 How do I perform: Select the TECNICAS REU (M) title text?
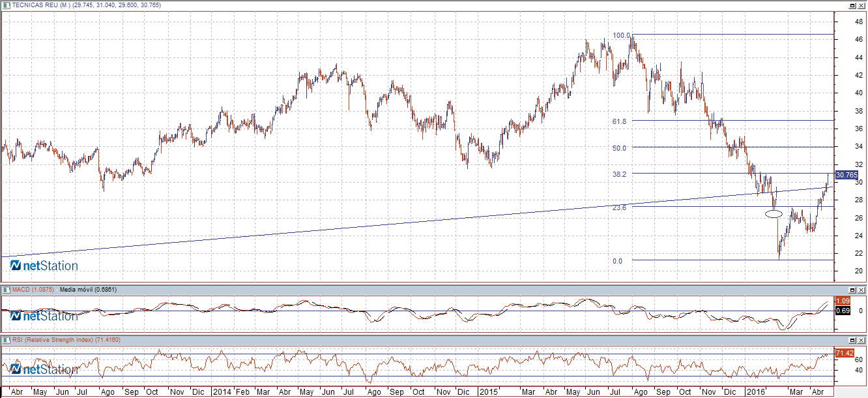[x=41, y=5]
